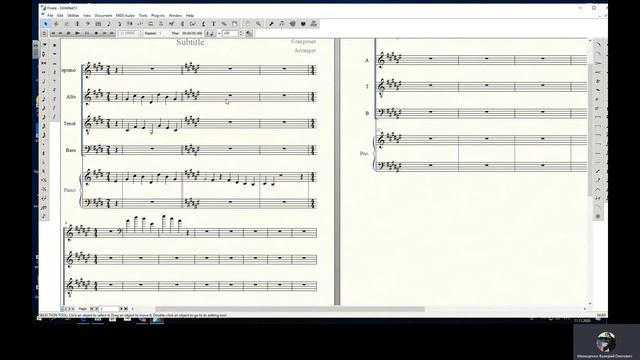
Task: Select the Simple Entry note tool
Action: (x=109, y=24)
